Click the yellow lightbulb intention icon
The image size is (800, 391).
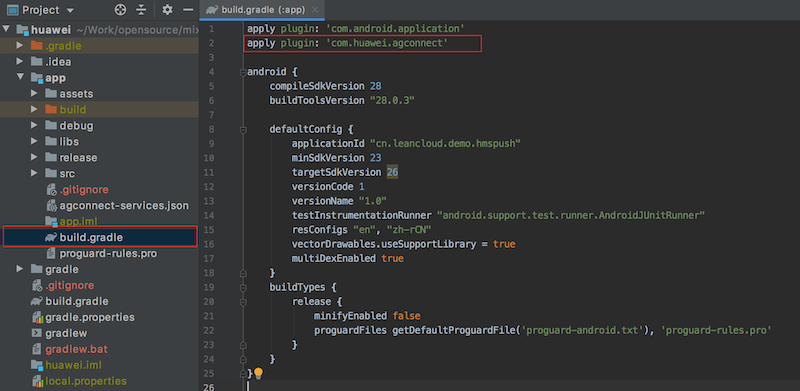[x=258, y=373]
